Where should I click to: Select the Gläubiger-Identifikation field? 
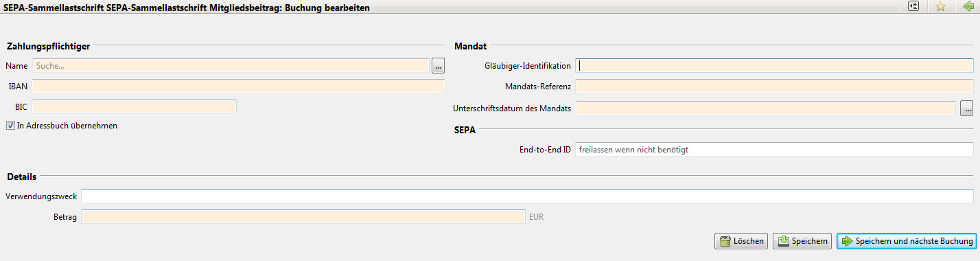pyautogui.click(x=774, y=66)
